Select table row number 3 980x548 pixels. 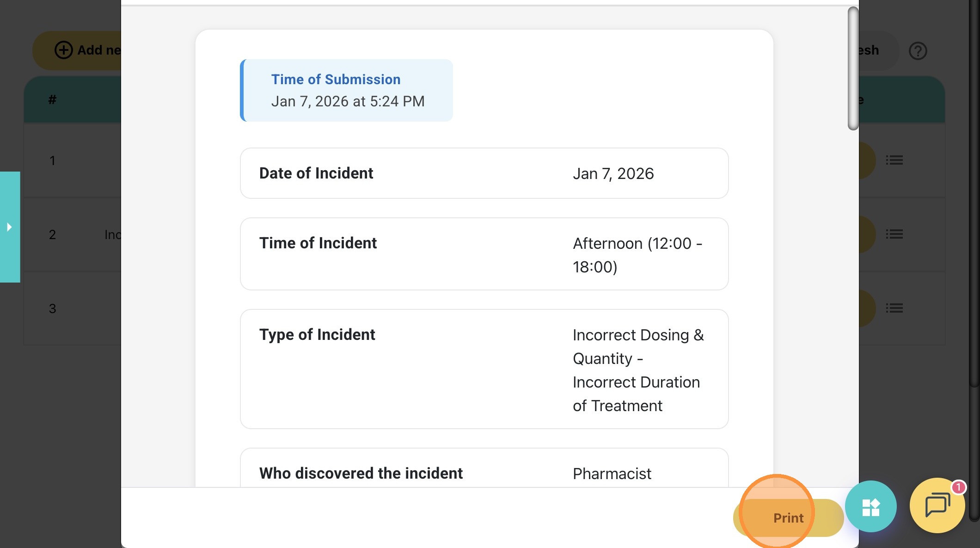pos(53,309)
